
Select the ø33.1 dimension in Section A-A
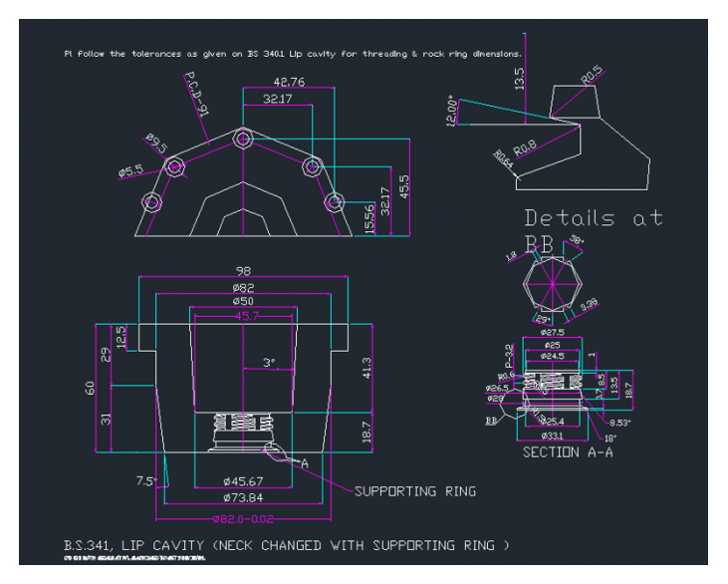553,436
